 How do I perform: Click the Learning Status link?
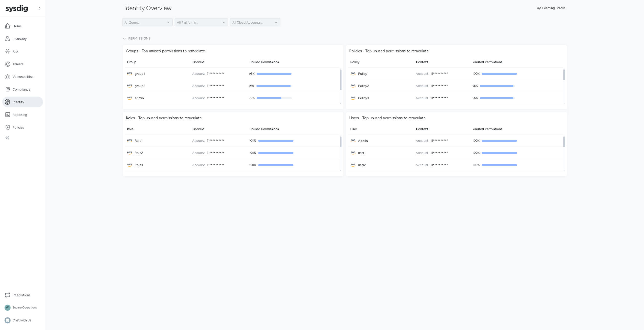(551, 8)
